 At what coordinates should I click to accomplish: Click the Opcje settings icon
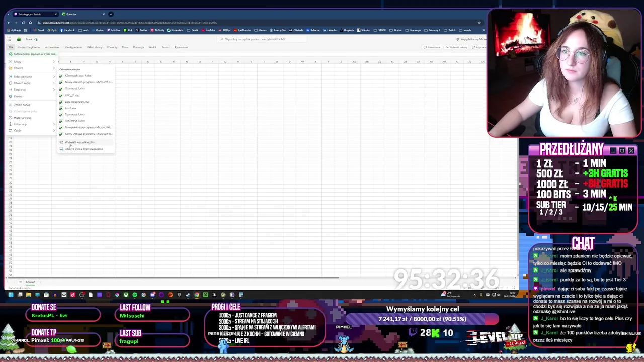(10, 131)
